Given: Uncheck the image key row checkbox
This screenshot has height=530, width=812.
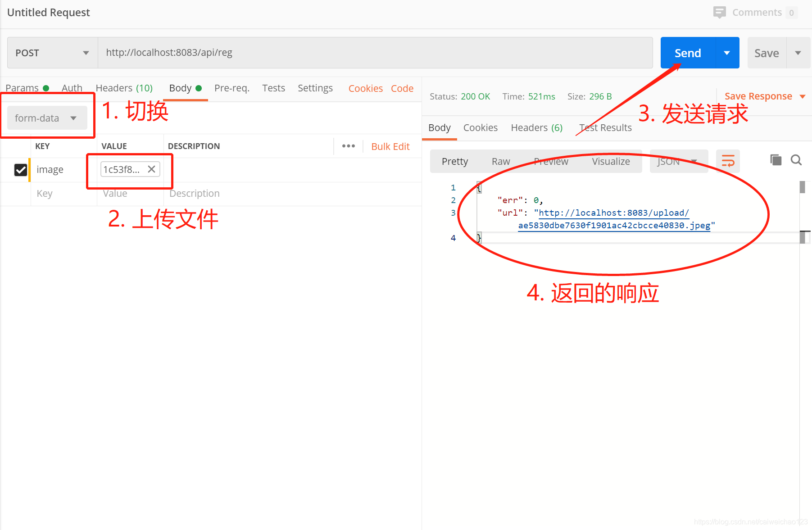Looking at the screenshot, I should 21,170.
